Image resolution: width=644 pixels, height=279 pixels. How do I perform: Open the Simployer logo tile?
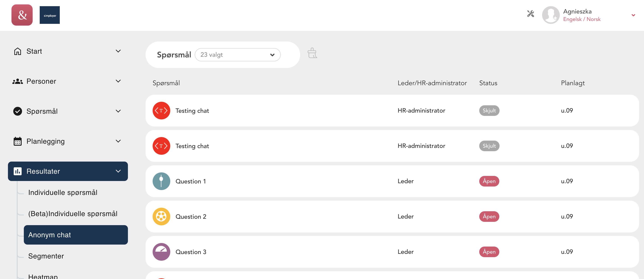[x=49, y=15]
